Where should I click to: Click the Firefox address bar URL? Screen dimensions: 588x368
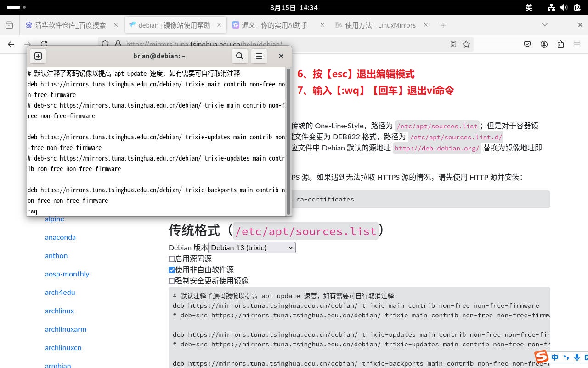(204, 44)
